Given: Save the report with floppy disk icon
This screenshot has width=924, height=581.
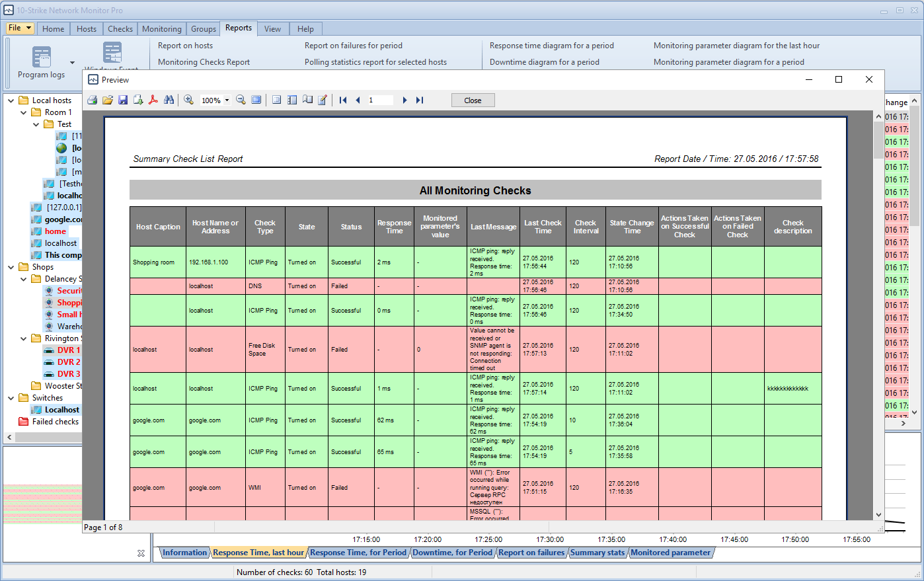Looking at the screenshot, I should 123,100.
